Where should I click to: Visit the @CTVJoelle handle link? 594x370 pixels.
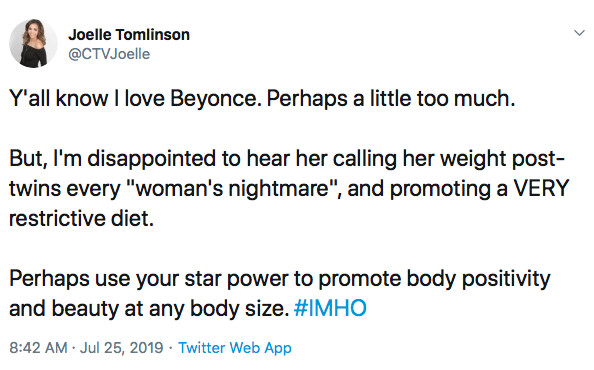[x=109, y=54]
